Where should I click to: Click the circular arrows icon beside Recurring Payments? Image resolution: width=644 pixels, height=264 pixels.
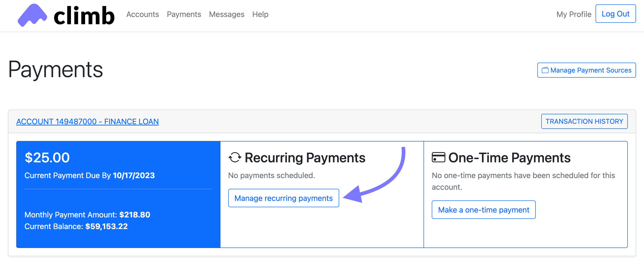[235, 157]
